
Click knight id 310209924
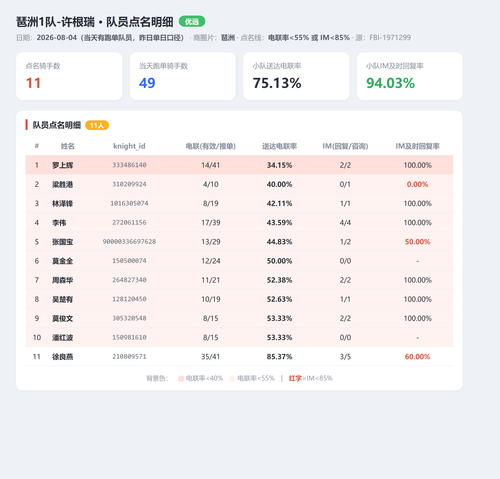(x=129, y=184)
